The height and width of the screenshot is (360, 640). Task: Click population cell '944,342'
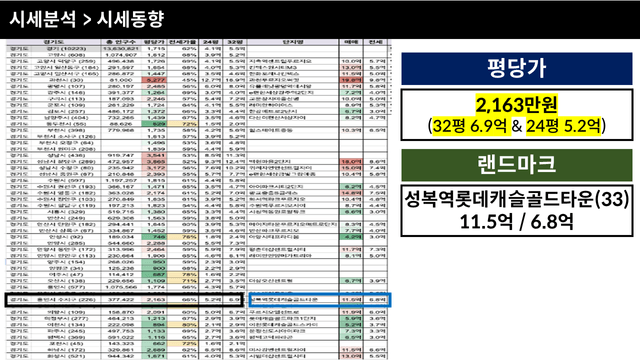tap(120, 356)
